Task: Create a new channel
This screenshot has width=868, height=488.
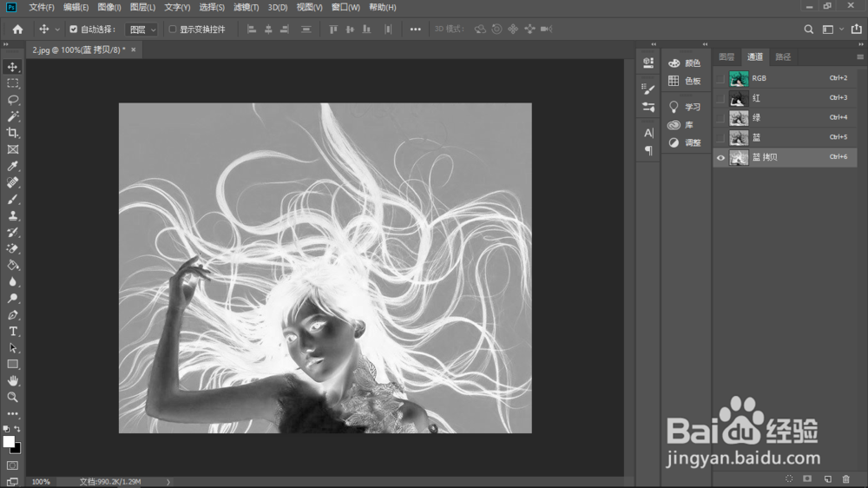Action: pos(827,478)
